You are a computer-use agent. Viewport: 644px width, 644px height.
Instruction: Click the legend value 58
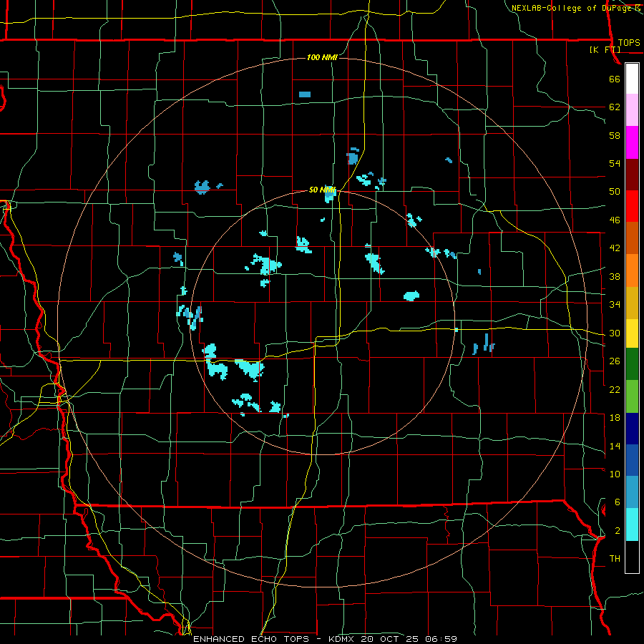pos(615,135)
